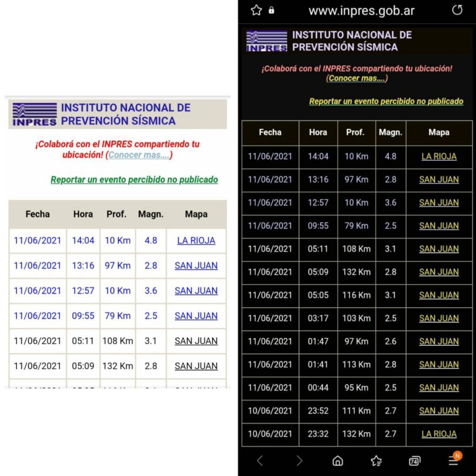The height and width of the screenshot is (476, 476).
Task: Click 'Reportar un evento percibido no publicado' on dark page
Action: coord(386,101)
